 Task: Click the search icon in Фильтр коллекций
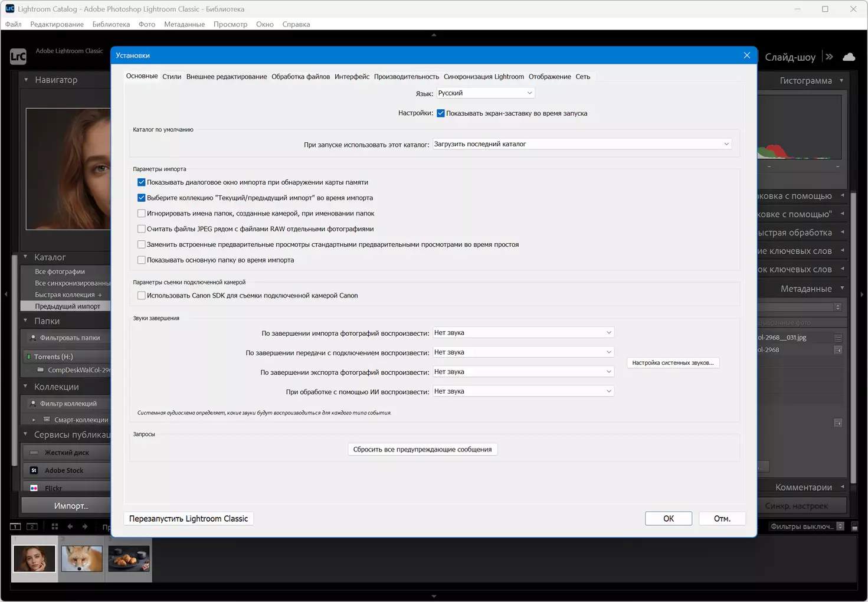coord(33,404)
